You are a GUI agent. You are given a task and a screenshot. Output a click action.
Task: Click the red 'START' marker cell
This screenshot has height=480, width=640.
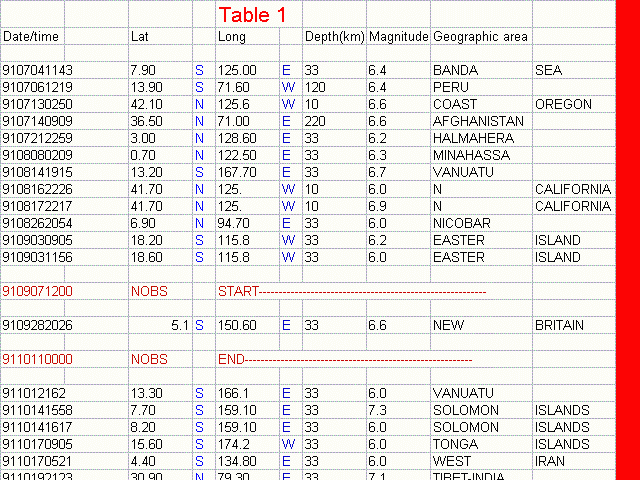pyautogui.click(x=238, y=291)
